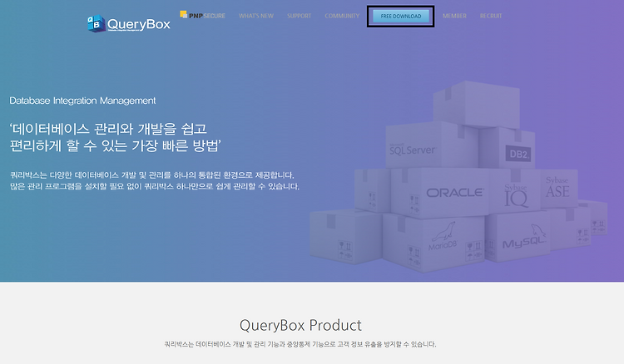Open the MEMBER menu
624x364 pixels.
tap(454, 16)
